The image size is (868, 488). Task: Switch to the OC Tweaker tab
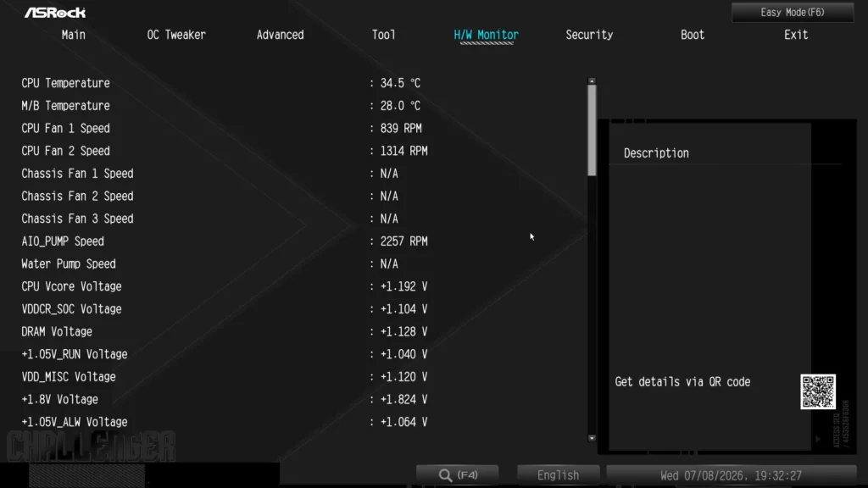[176, 35]
